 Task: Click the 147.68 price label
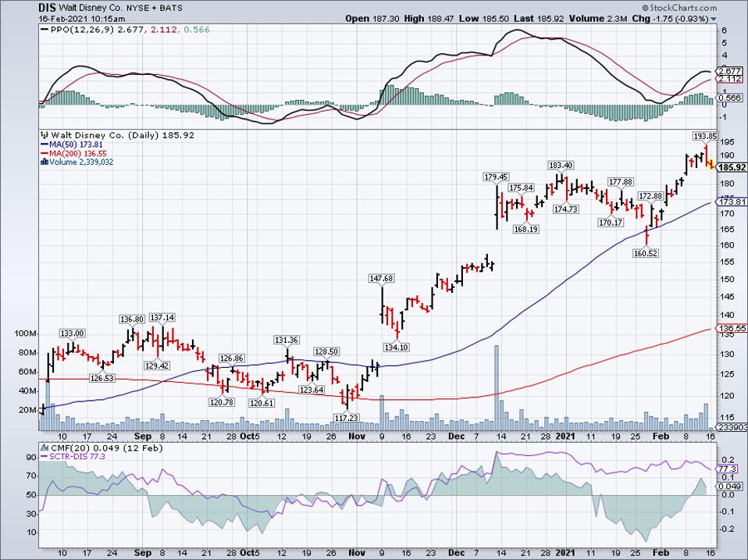click(x=382, y=279)
